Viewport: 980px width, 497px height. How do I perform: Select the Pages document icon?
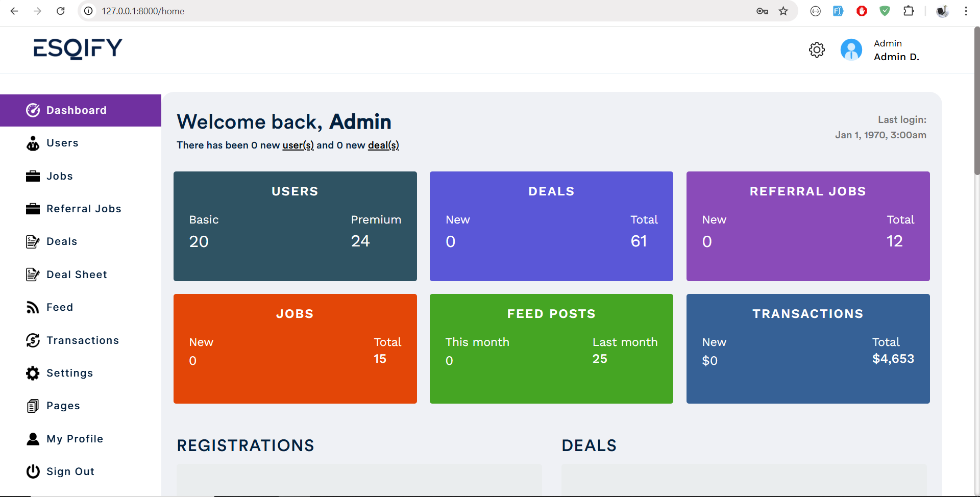pos(33,406)
